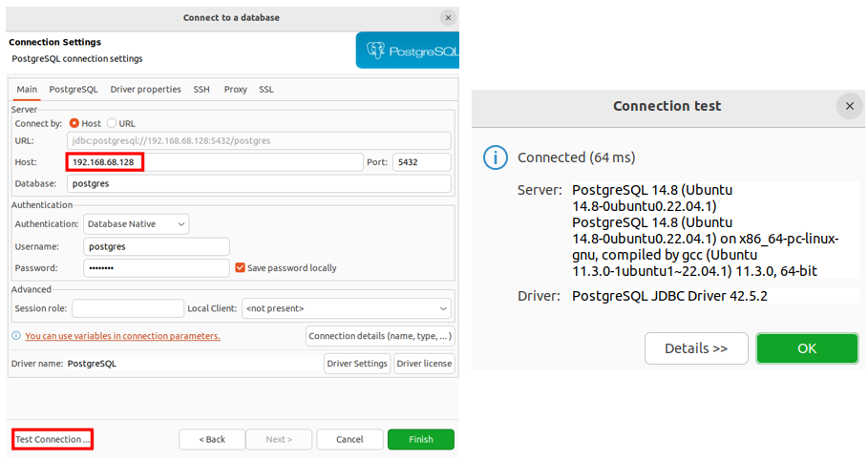Image resolution: width=868 pixels, height=462 pixels.
Task: Click the Host input field
Action: [x=215, y=162]
